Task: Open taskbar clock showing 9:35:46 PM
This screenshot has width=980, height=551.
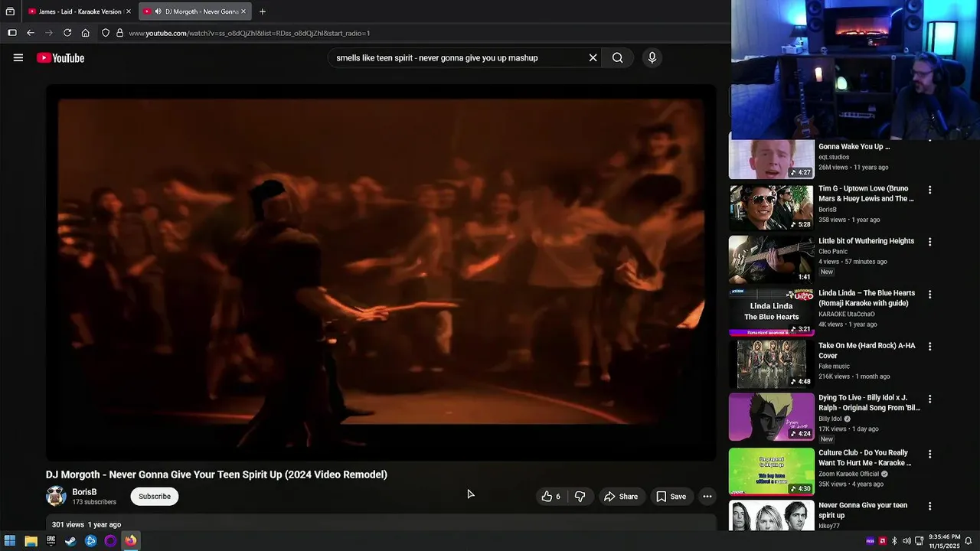Action: click(944, 541)
